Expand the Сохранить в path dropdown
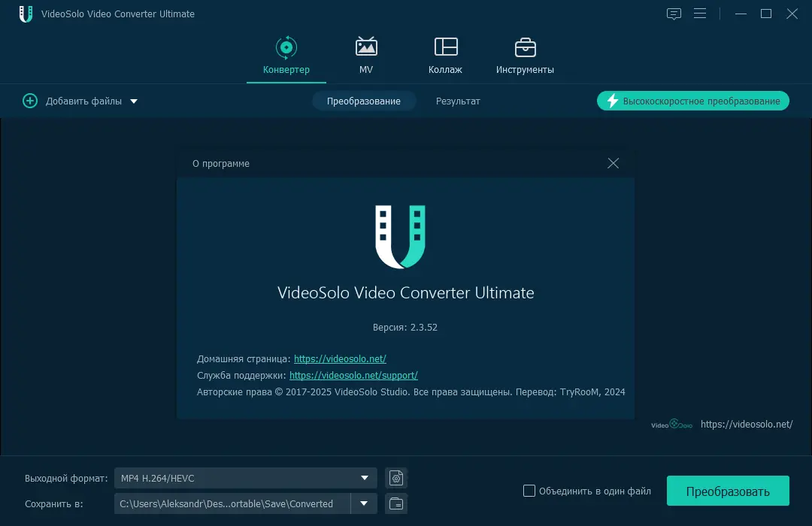 pos(363,503)
